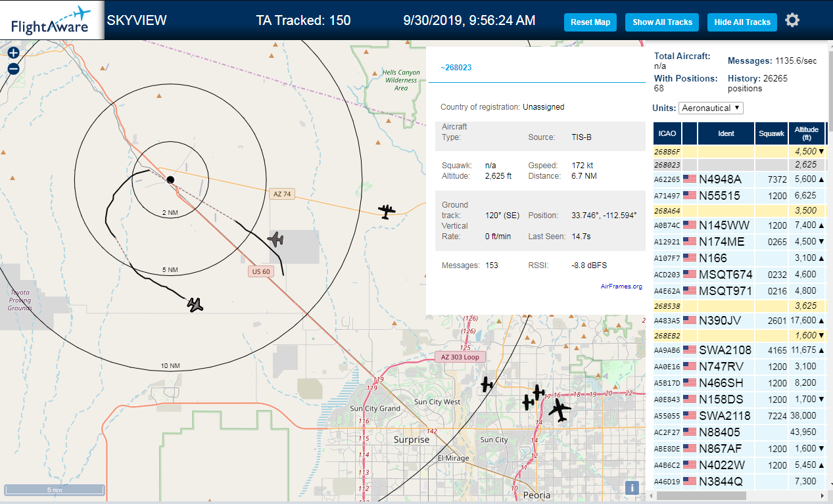Click altitude 43,950 cell
This screenshot has width=833, height=504.
[805, 432]
